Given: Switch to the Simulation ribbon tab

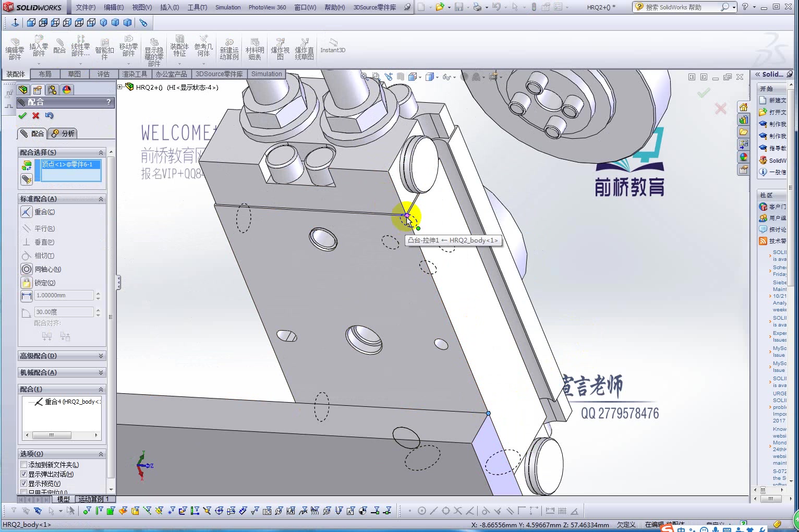Looking at the screenshot, I should (x=267, y=74).
